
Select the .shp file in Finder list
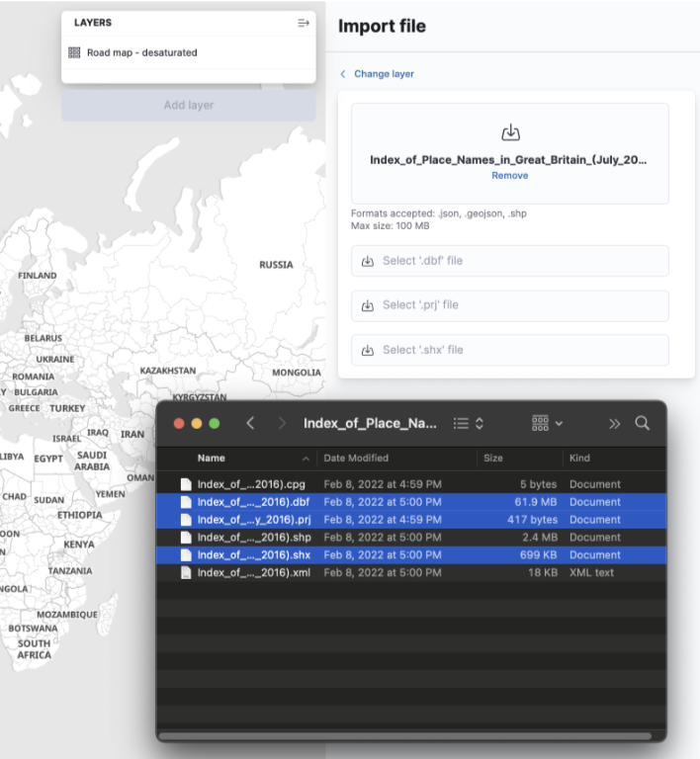[x=253, y=538]
